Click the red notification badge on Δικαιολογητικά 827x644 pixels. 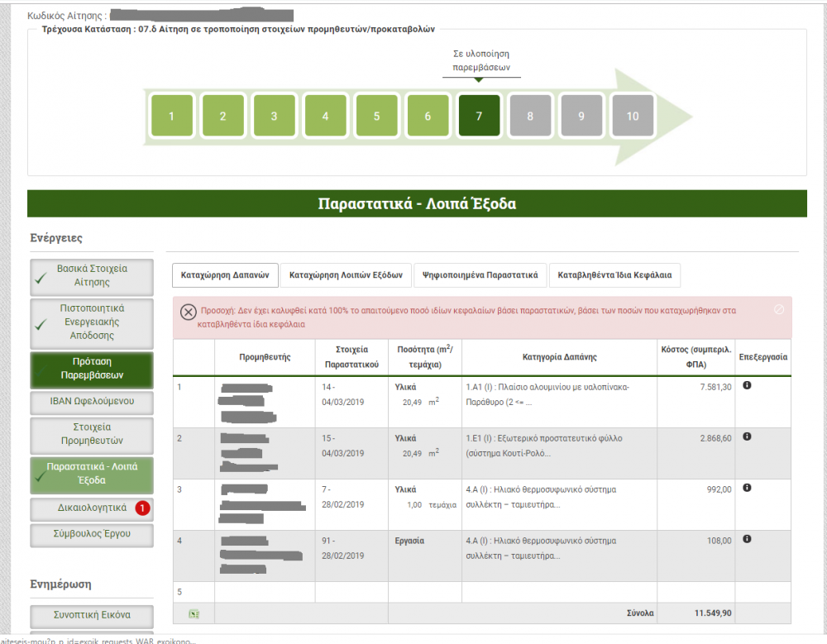[x=141, y=508]
